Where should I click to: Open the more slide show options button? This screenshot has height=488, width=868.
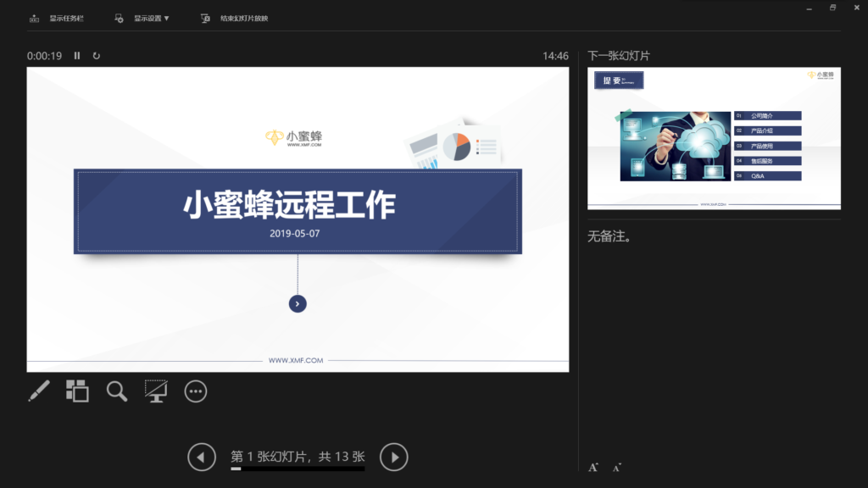coord(196,391)
